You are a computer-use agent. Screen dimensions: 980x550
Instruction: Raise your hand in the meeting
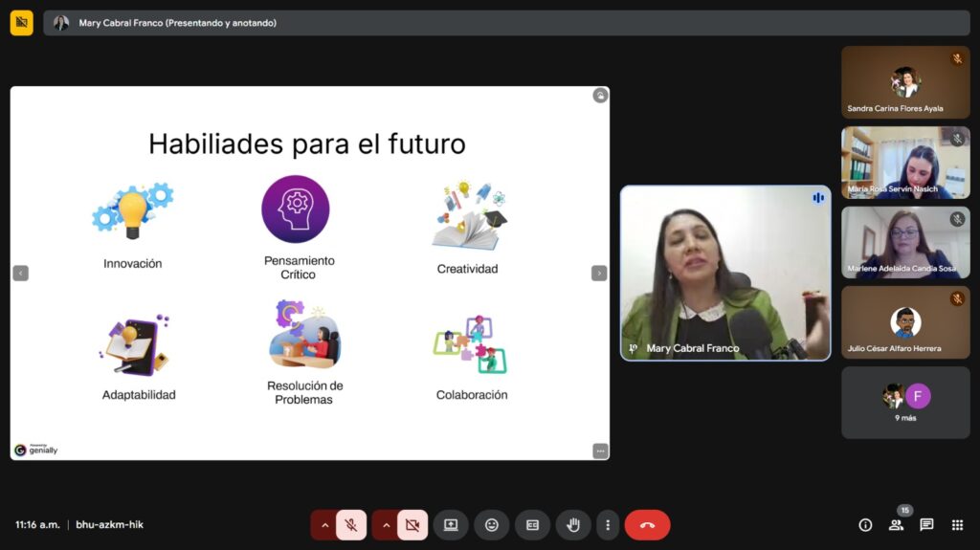tap(573, 525)
